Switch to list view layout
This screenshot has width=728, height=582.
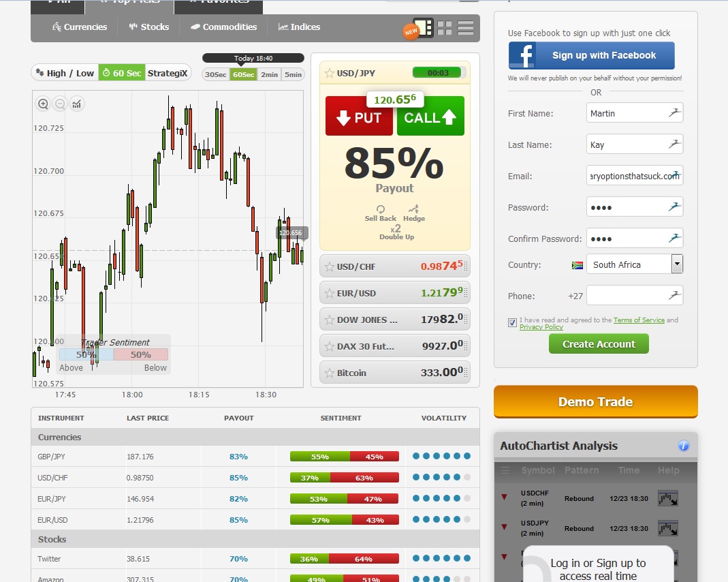pos(465,28)
